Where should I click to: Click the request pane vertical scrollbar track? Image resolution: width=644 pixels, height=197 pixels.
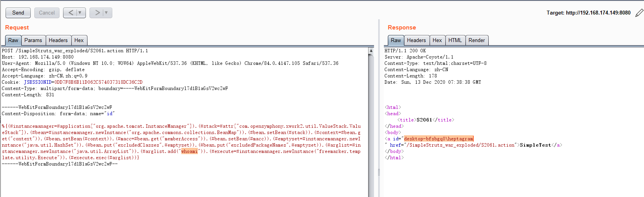371,126
